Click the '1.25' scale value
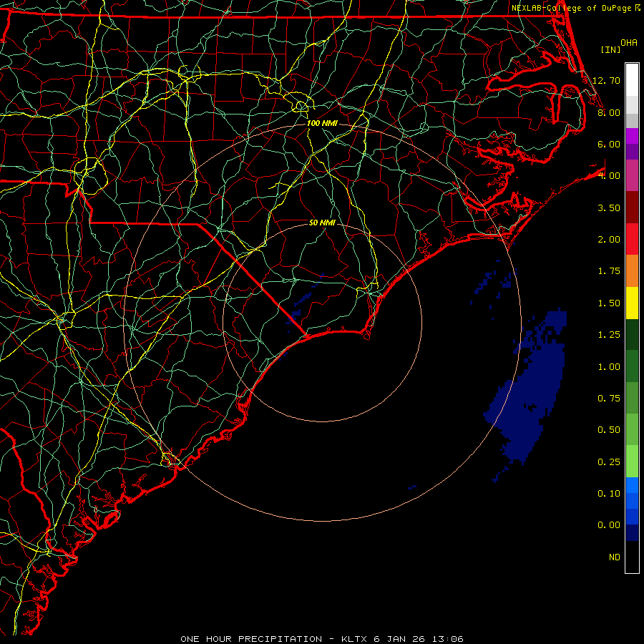This screenshot has width=644, height=644. coord(609,335)
